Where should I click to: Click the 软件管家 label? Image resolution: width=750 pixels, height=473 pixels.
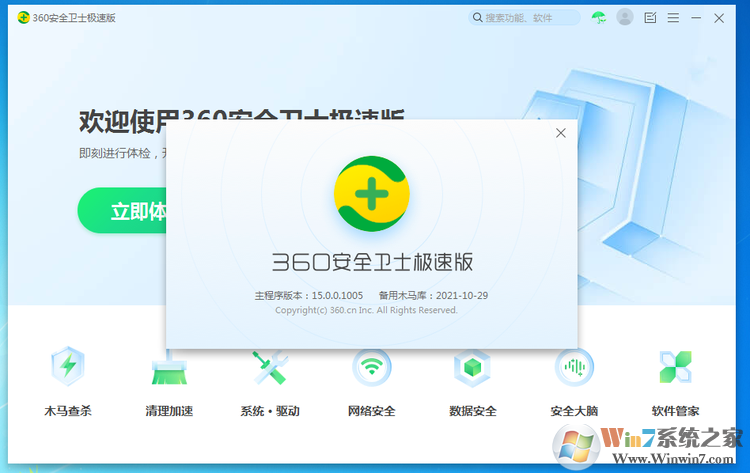coord(675,411)
